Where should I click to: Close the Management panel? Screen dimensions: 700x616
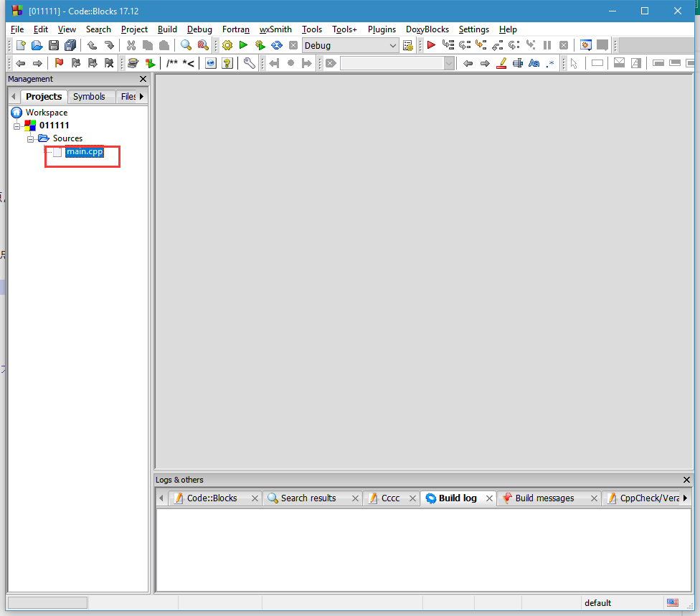pos(143,79)
